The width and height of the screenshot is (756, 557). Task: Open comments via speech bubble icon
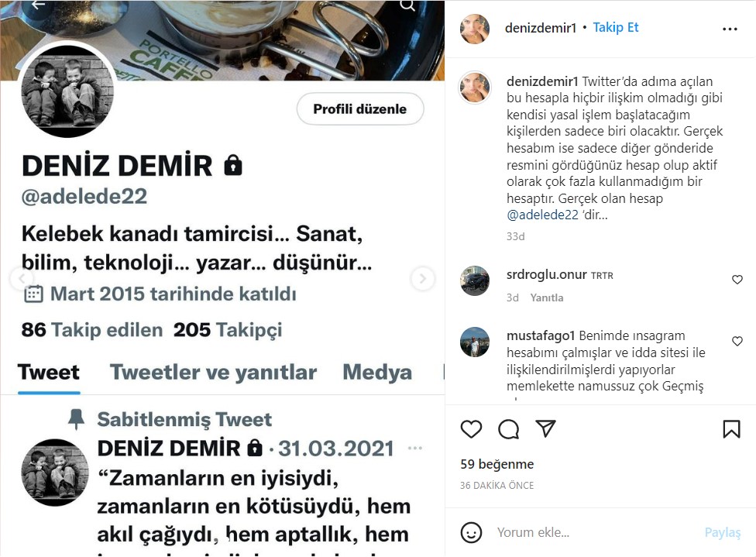[508, 429]
